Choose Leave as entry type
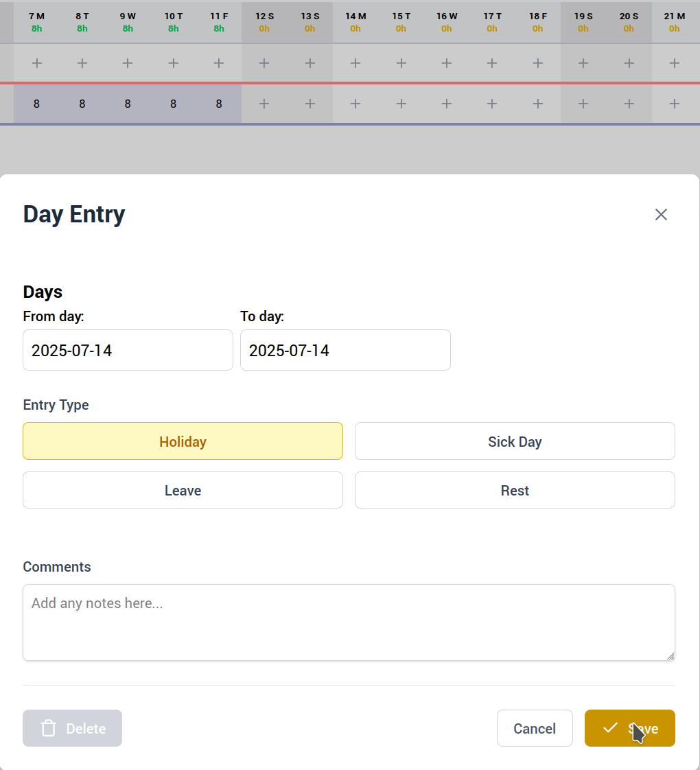Viewport: 700px width, 770px height. [x=183, y=491]
